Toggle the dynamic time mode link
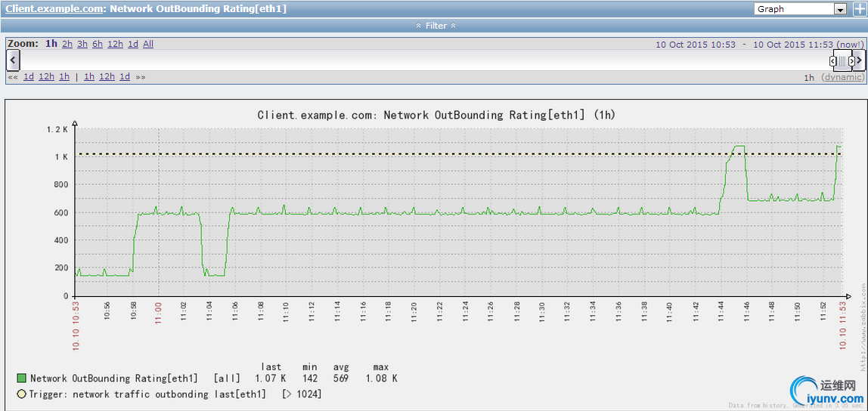 (842, 78)
